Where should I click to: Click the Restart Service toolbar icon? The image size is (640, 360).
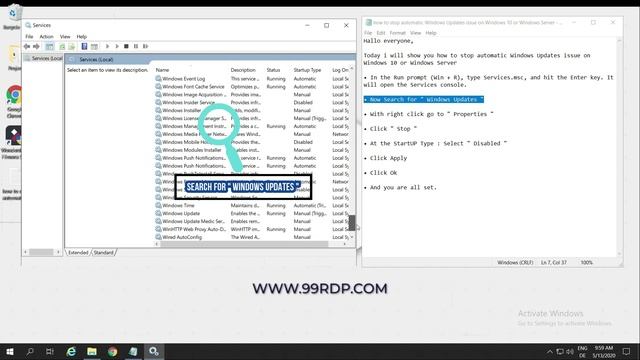146,47
